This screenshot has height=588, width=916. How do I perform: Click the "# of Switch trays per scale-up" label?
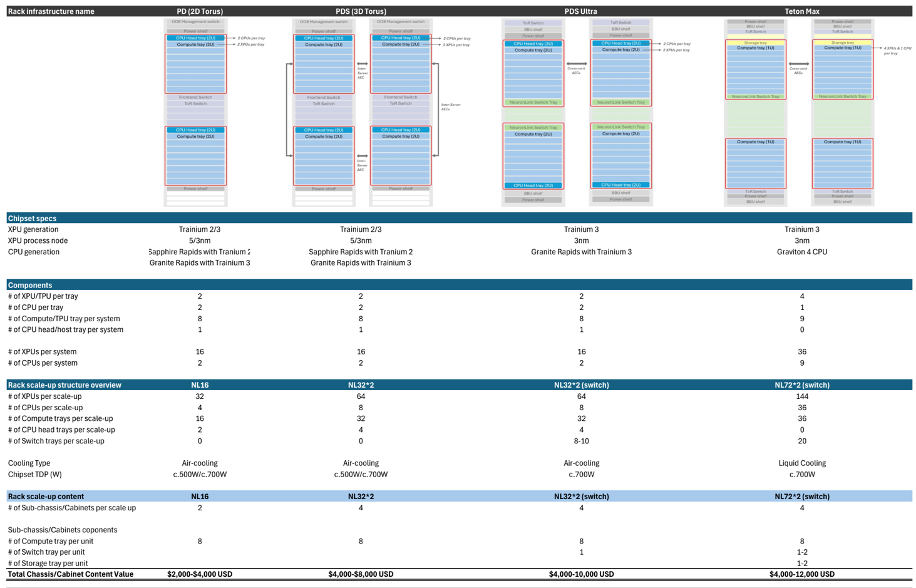point(56,441)
